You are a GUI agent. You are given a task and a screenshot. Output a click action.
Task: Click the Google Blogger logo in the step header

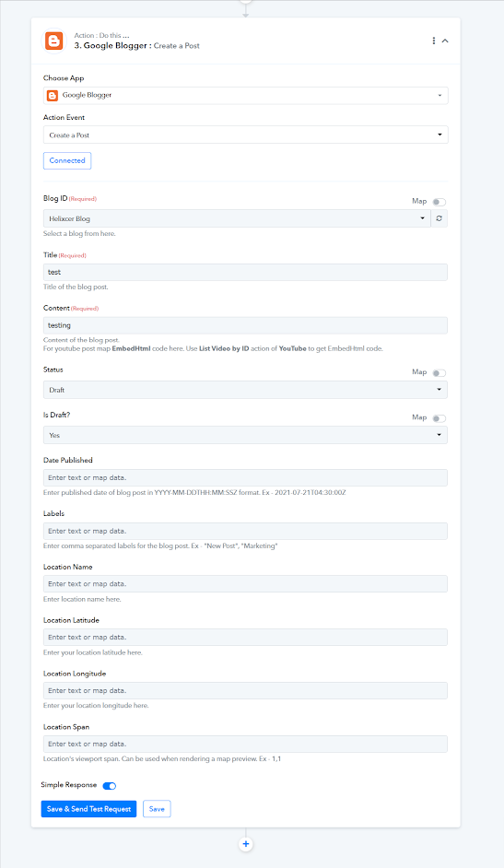tap(54, 41)
